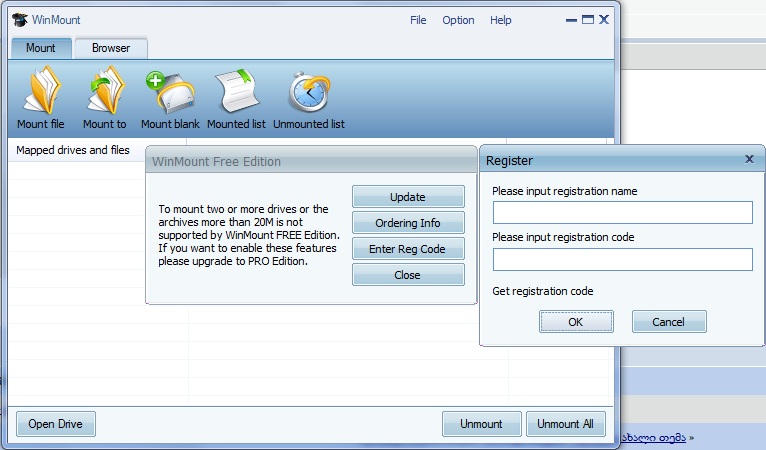Open the Unmounted list clock icon
The image size is (766, 450).
click(310, 92)
